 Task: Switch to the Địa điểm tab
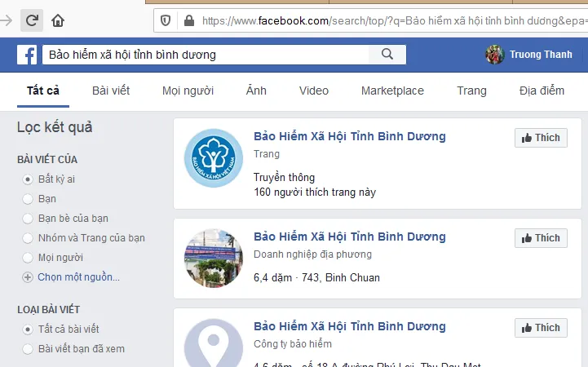click(542, 91)
